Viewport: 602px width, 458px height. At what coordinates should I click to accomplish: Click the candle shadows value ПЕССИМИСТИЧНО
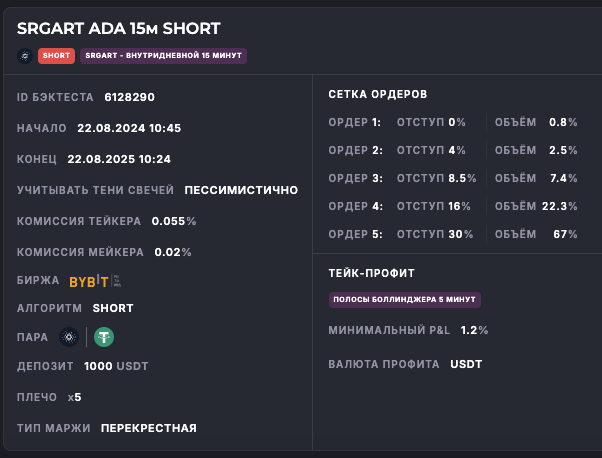pyautogui.click(x=241, y=190)
